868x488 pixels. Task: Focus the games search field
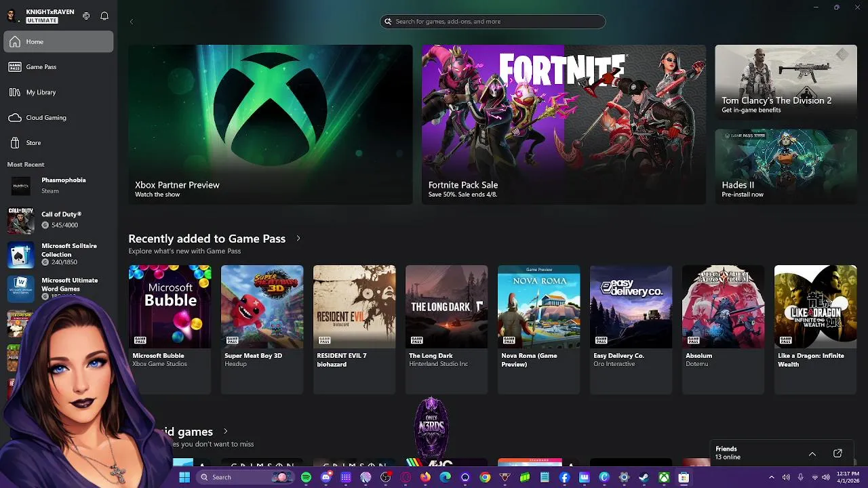point(493,22)
